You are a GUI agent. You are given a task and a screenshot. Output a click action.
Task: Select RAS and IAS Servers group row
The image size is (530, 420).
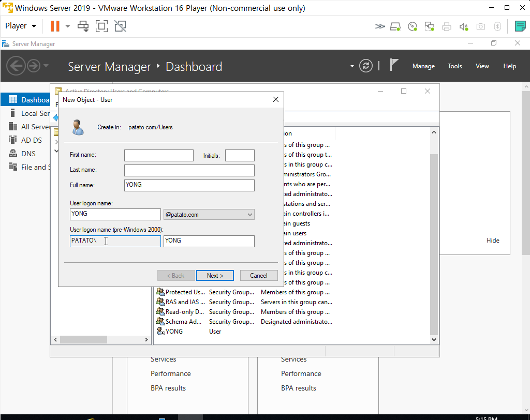244,302
